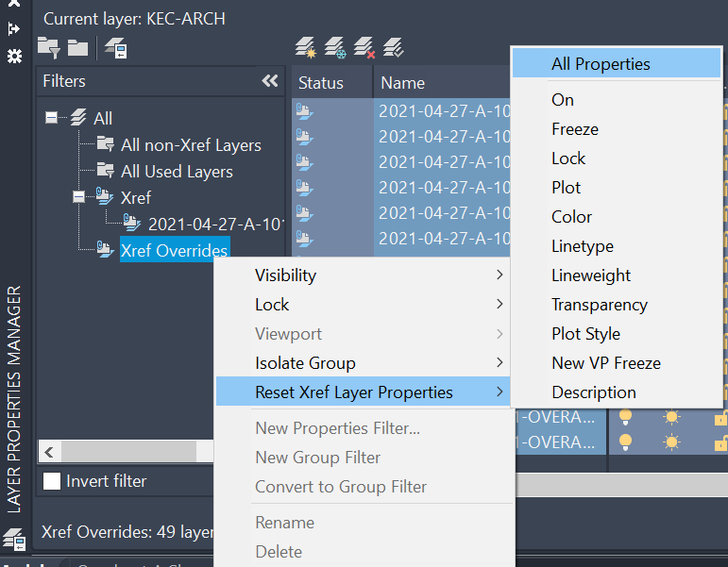728x567 pixels.
Task: Click the New Group Filter folder icon
Action: [x=77, y=45]
